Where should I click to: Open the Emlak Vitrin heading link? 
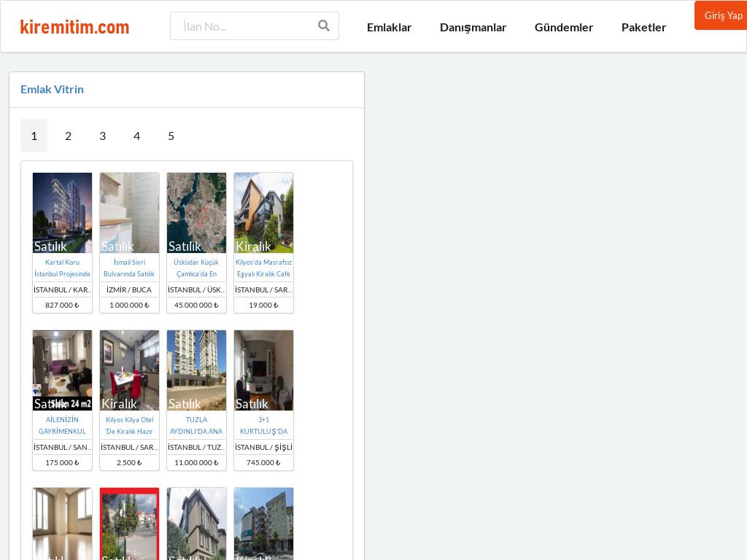tap(52, 89)
